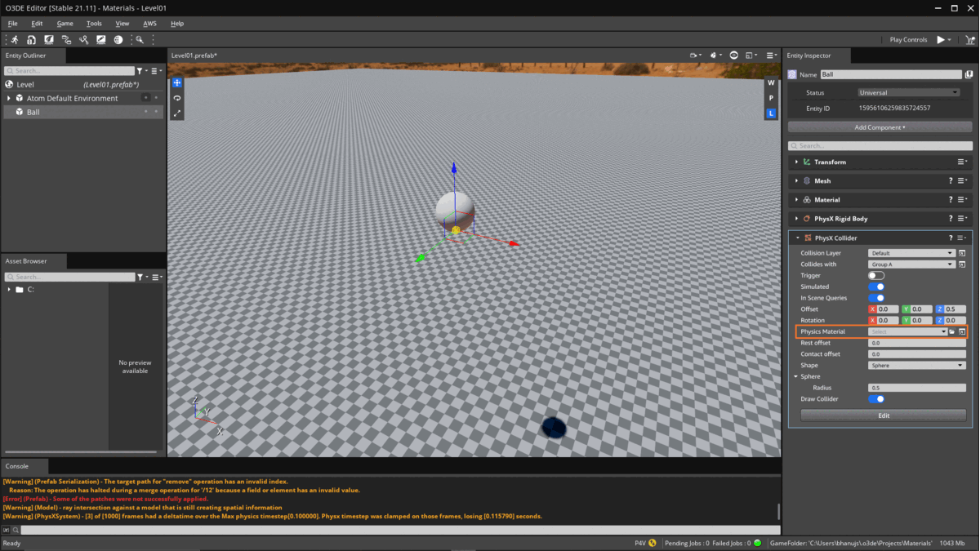Click the Edit button in PhysX Collider

884,415
